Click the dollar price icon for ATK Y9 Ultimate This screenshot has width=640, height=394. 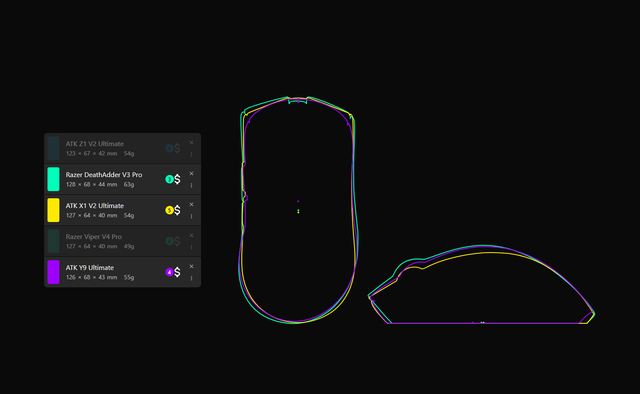pyautogui.click(x=177, y=272)
